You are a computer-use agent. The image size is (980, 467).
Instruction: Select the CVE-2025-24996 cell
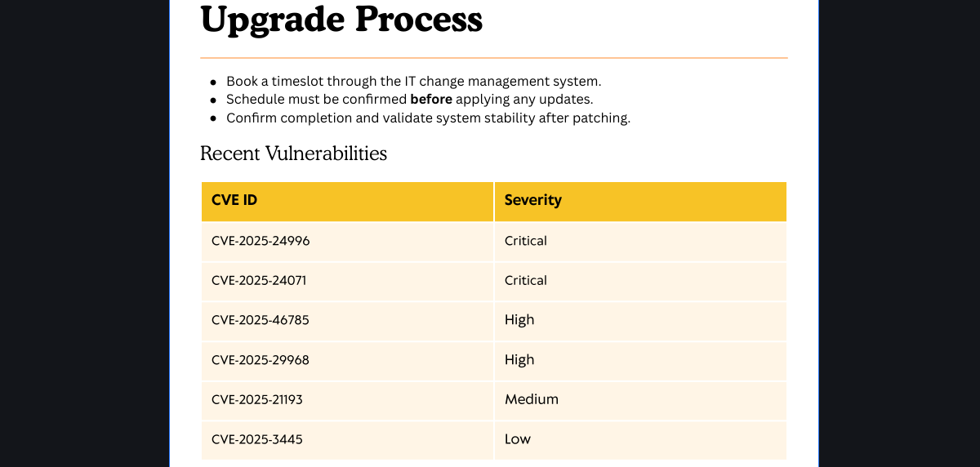click(x=261, y=241)
